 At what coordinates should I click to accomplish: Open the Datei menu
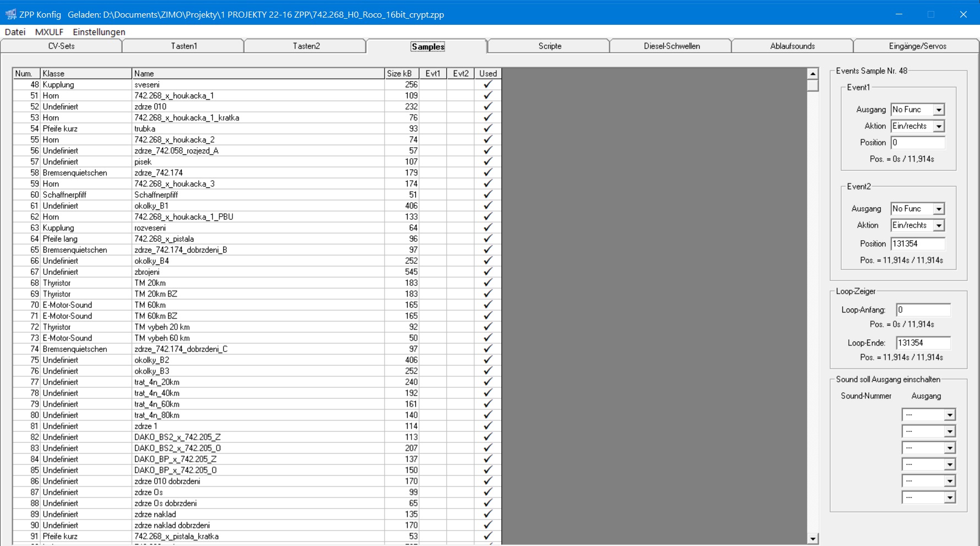[x=15, y=32]
